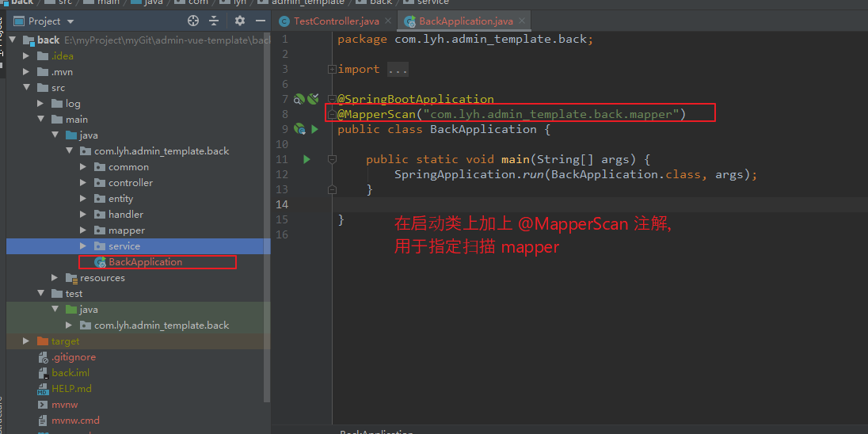Click the Spring bean gutter icon on line 9

point(300,129)
